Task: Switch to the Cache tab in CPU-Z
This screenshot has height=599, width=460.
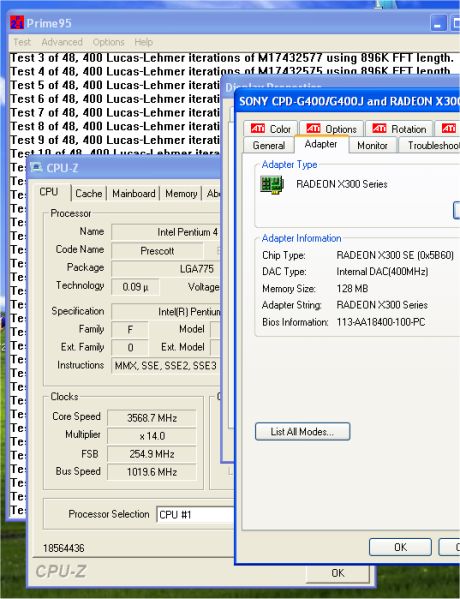Action: 89,194
